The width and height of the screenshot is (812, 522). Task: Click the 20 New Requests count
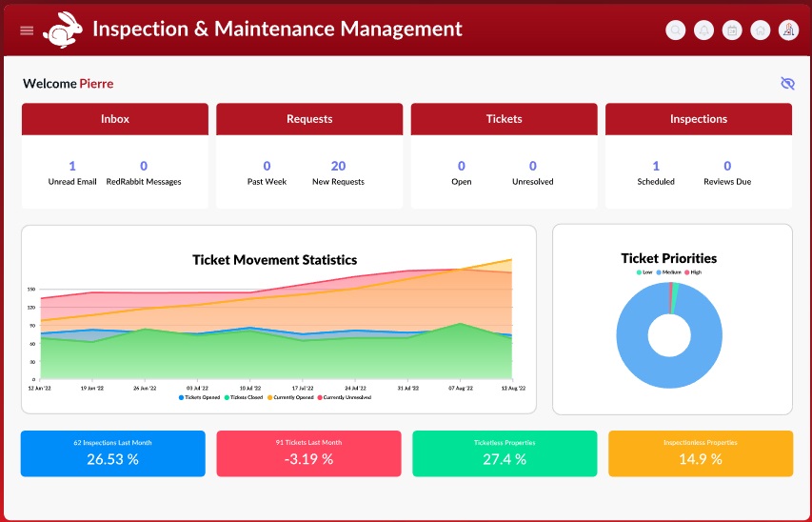(338, 166)
